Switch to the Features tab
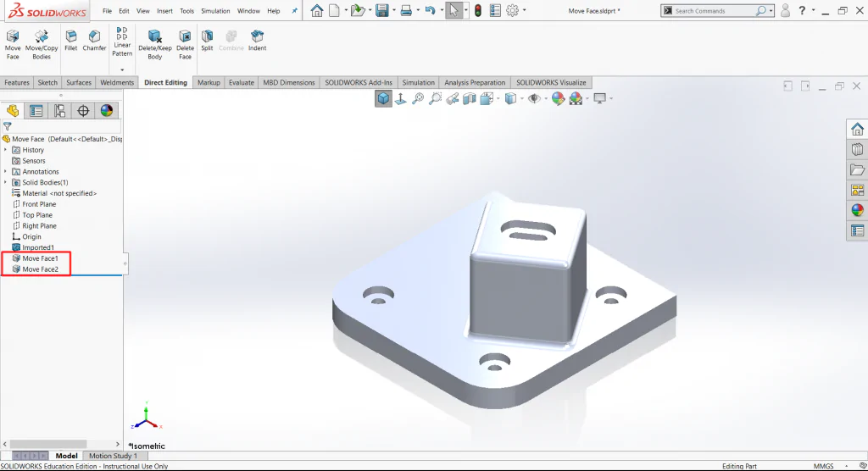The height and width of the screenshot is (471, 868). (x=17, y=82)
